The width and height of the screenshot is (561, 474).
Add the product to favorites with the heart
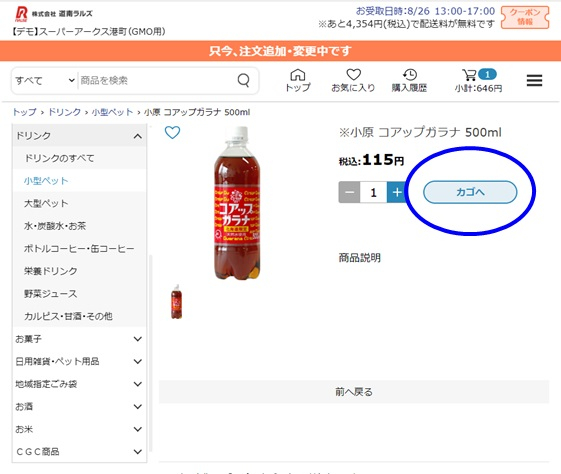point(172,132)
